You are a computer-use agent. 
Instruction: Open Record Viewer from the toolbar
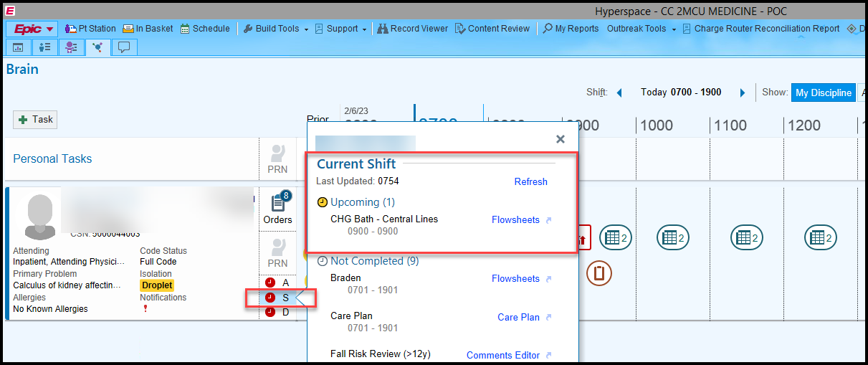[x=413, y=29]
